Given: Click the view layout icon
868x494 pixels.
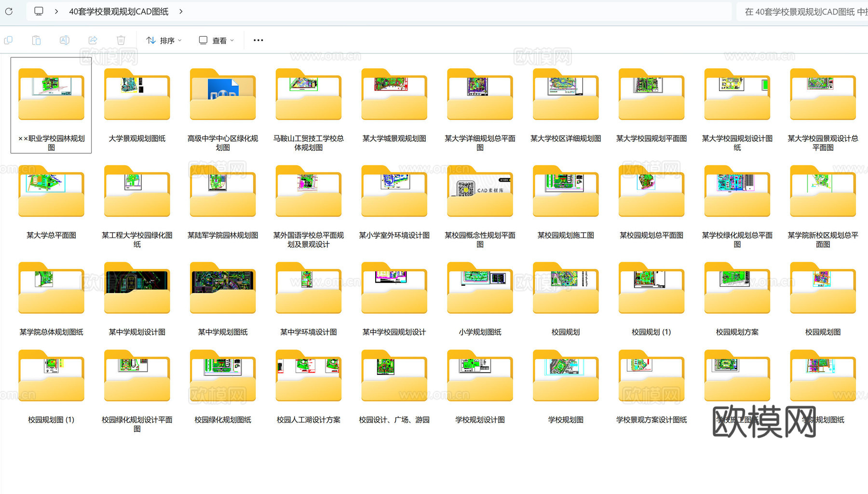Looking at the screenshot, I should (x=203, y=40).
